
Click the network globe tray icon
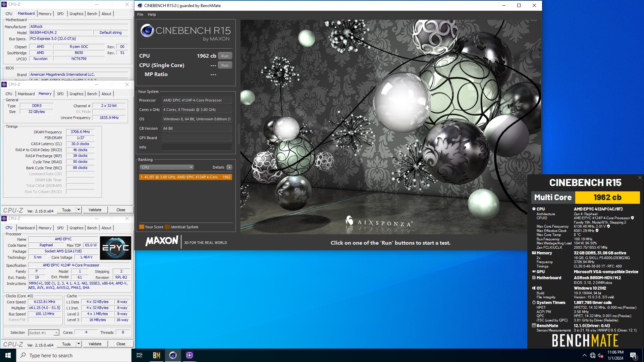click(593, 355)
